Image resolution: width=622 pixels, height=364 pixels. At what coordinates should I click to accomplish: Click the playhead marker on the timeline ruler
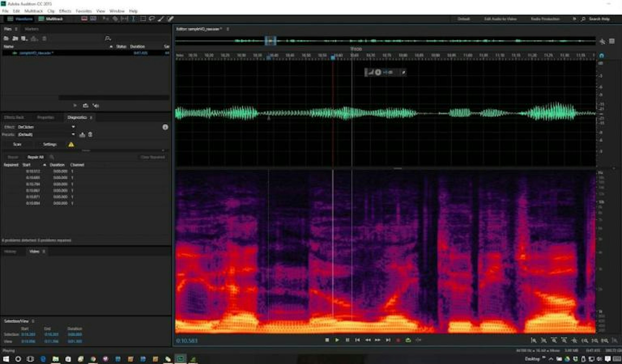point(333,57)
